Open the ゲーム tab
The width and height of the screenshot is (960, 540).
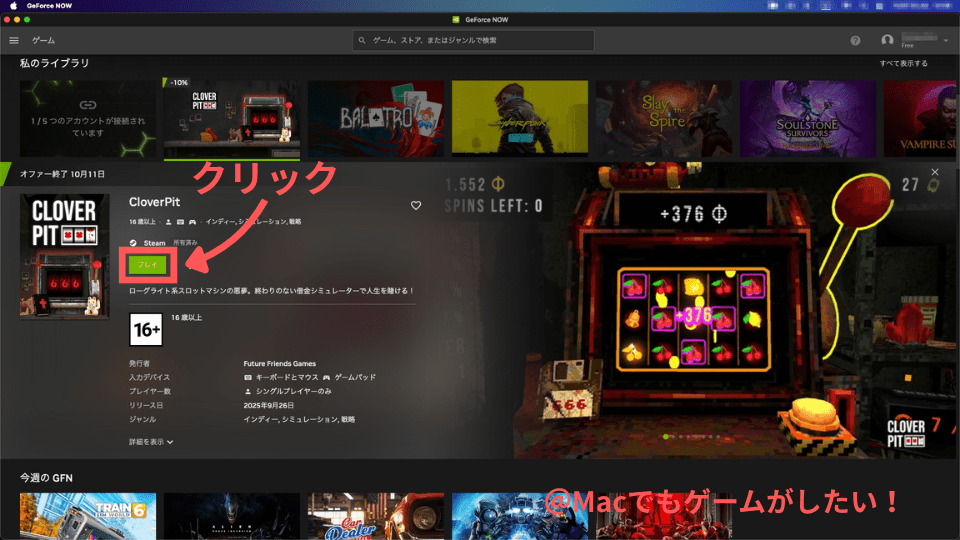click(x=43, y=40)
